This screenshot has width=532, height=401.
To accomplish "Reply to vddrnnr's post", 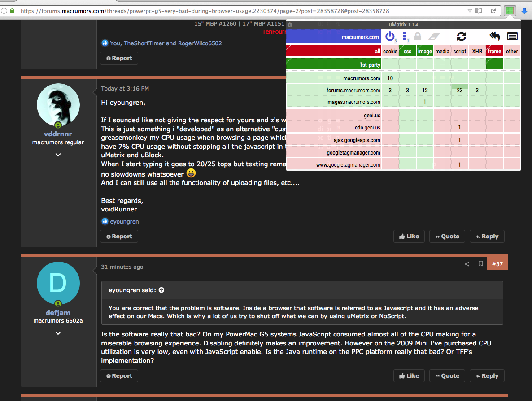I will tap(487, 236).
